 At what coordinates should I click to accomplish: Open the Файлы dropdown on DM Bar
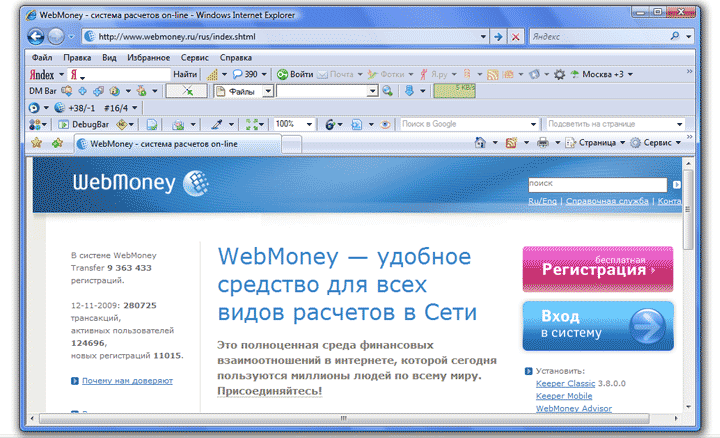pos(268,91)
